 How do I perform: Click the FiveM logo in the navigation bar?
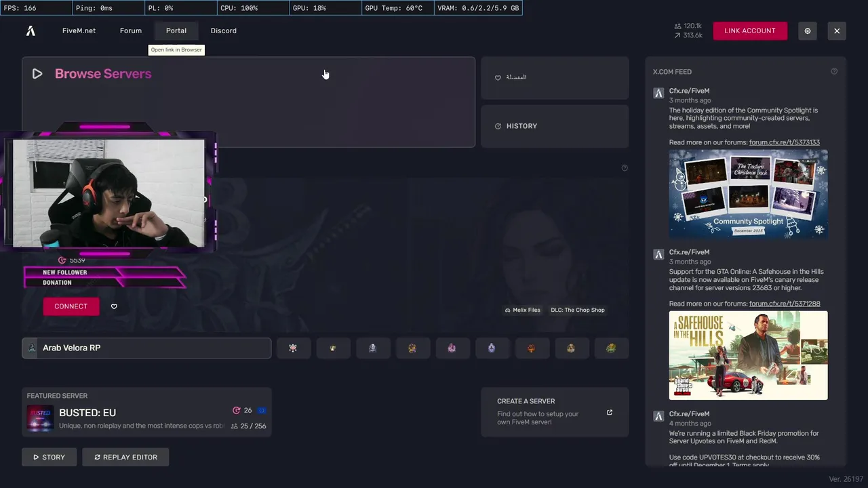point(31,30)
